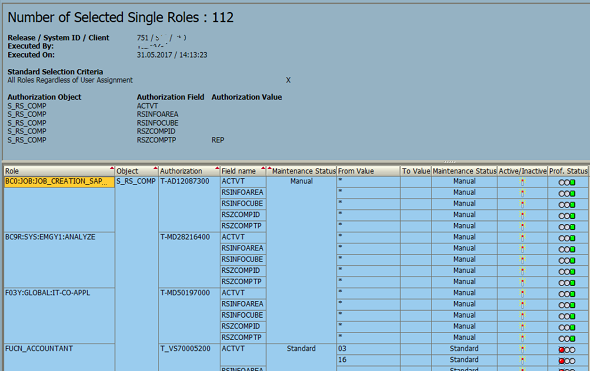The image size is (590, 371).
Task: Click authorization T-MD50197000
Action: (185, 293)
